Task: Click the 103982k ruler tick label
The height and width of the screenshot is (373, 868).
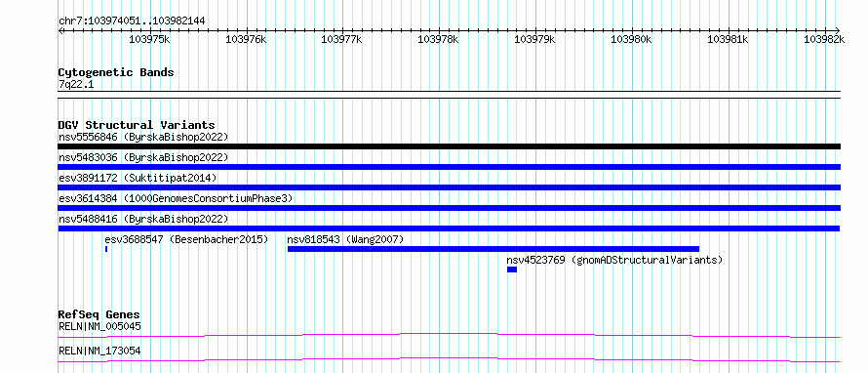Action: 825,39
